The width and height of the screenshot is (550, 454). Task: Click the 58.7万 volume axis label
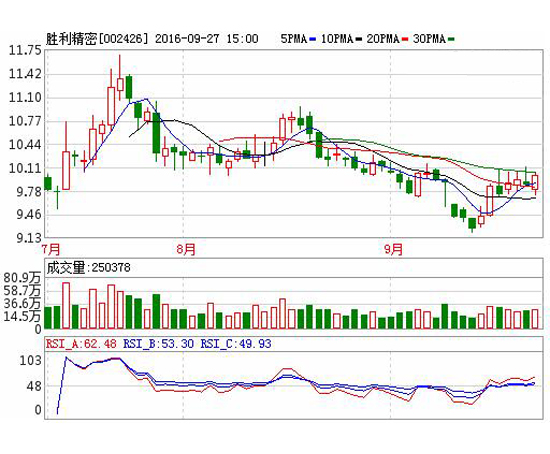pyautogui.click(x=22, y=291)
